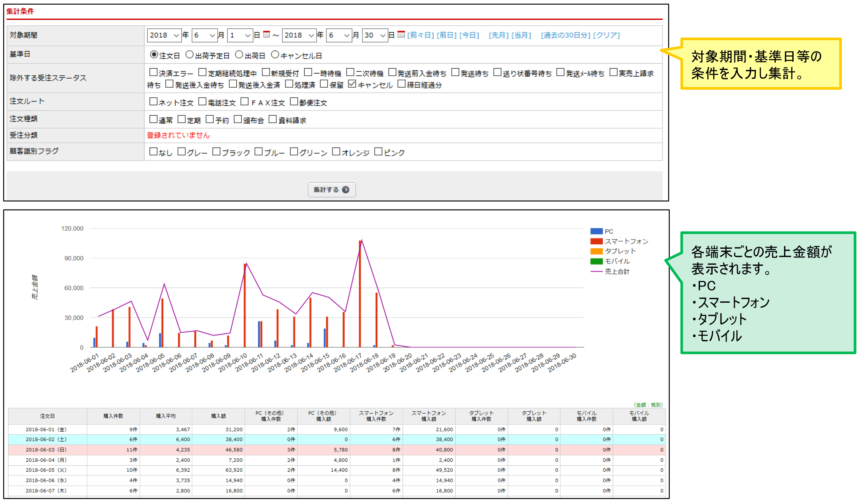Expand the start year 2018 dropdown
862x504 pixels.
coord(164,35)
